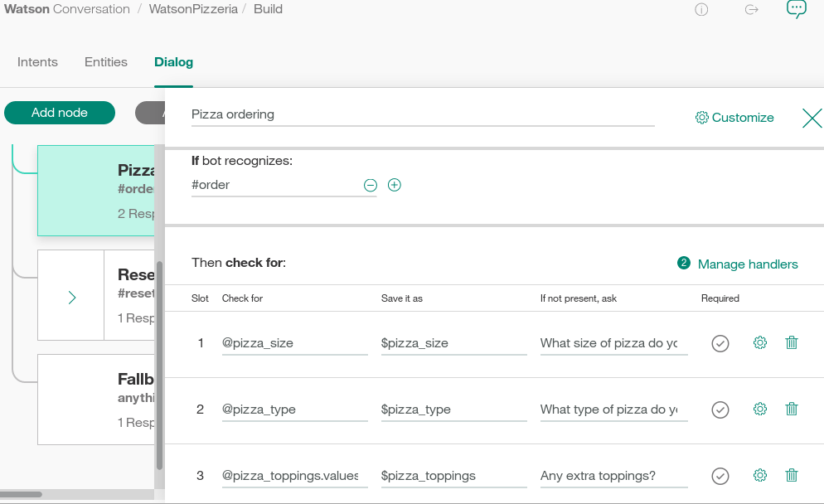This screenshot has width=824, height=504.
Task: Open the Customize settings link
Action: pos(734,118)
